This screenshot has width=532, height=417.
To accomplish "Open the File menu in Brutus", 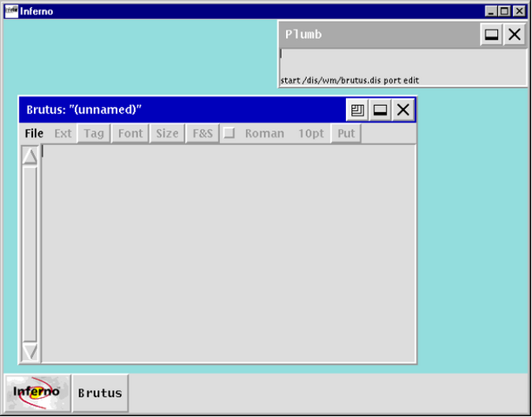I will 34,134.
